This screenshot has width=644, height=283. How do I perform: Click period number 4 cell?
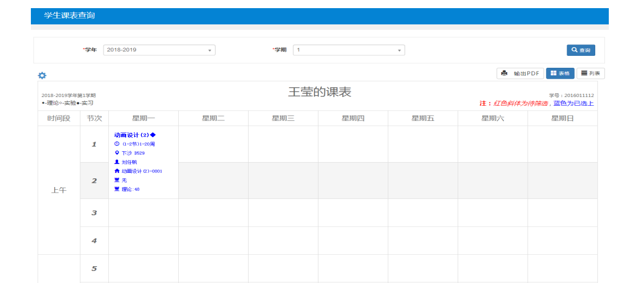click(94, 241)
